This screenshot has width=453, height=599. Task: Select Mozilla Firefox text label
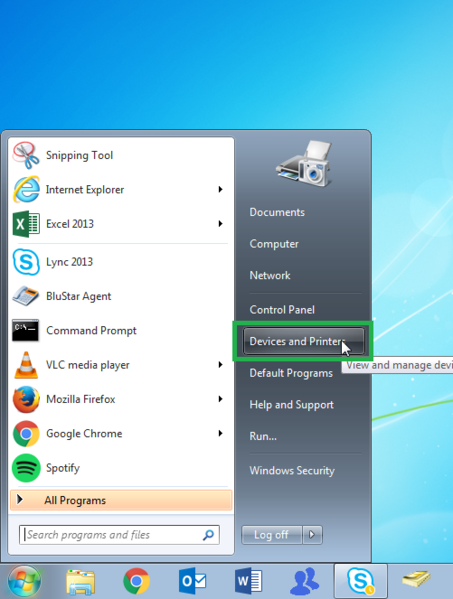tap(80, 399)
